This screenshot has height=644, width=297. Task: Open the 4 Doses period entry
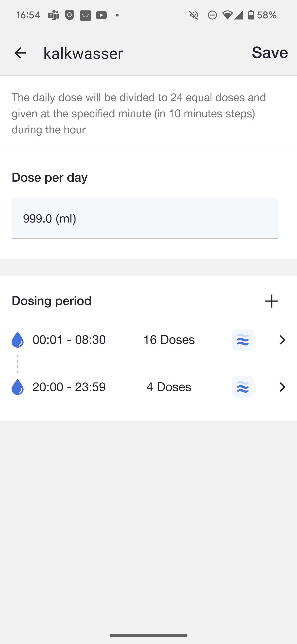coord(169,387)
